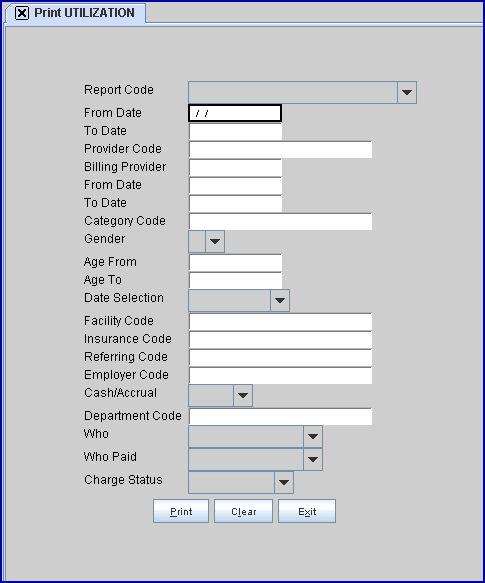Open the Charge Status dropdown
This screenshot has height=583, width=485.
coord(284,483)
